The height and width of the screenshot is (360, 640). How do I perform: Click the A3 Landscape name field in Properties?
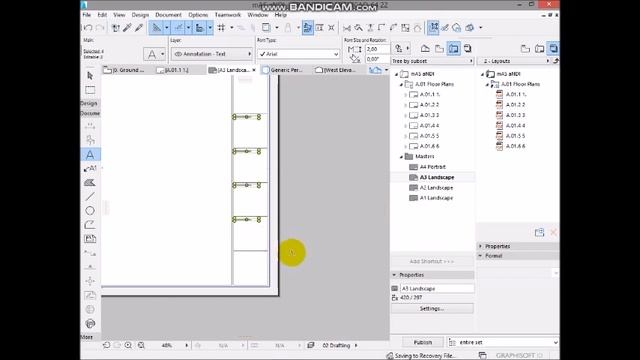click(437, 289)
